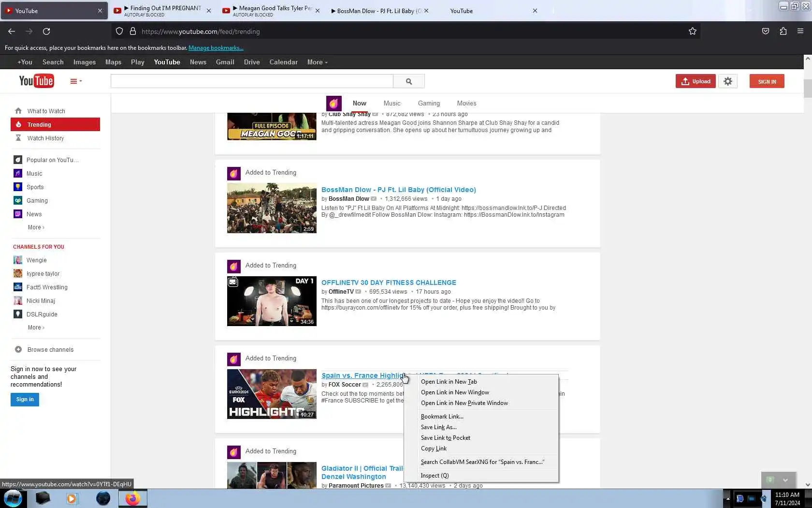Choose Copy Link from context menu
This screenshot has width=812, height=508.
481,448
